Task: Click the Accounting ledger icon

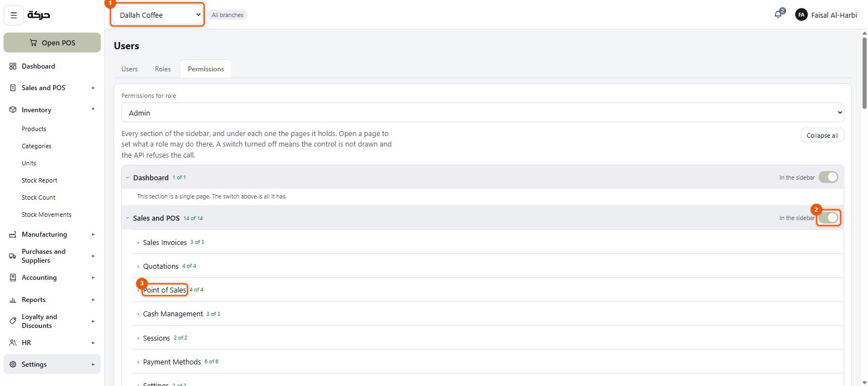Action: click(x=13, y=278)
